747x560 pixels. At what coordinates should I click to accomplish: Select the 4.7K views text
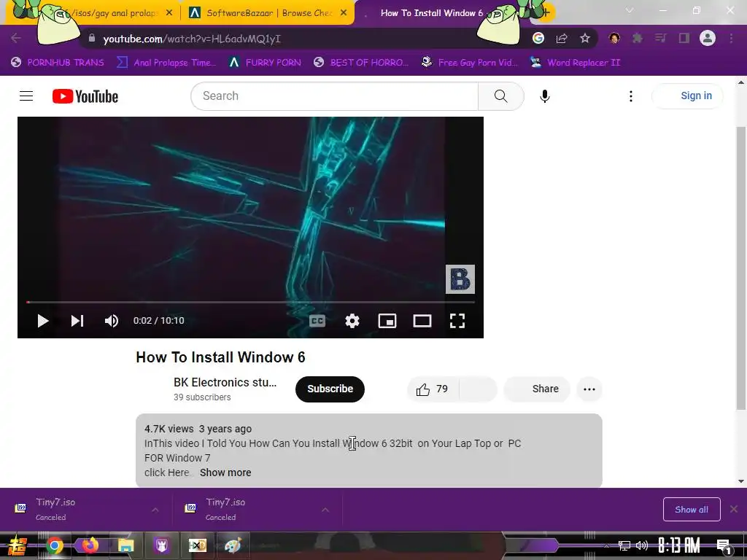point(169,429)
